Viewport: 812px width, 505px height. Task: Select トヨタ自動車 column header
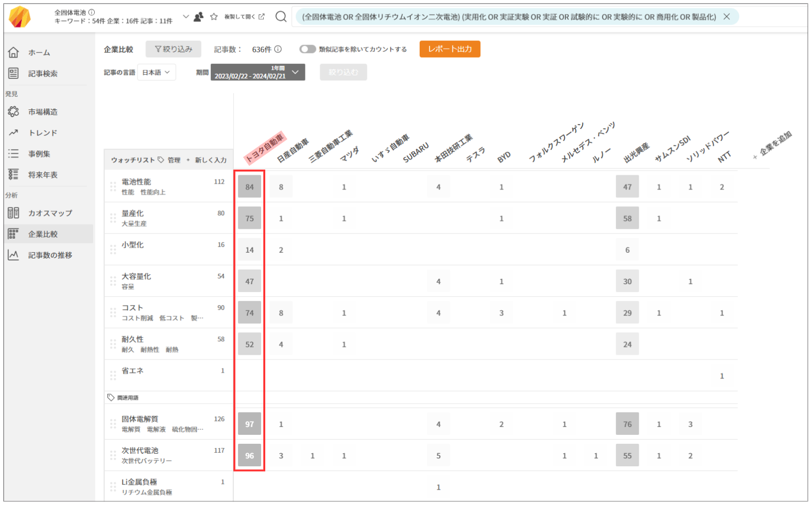click(265, 147)
